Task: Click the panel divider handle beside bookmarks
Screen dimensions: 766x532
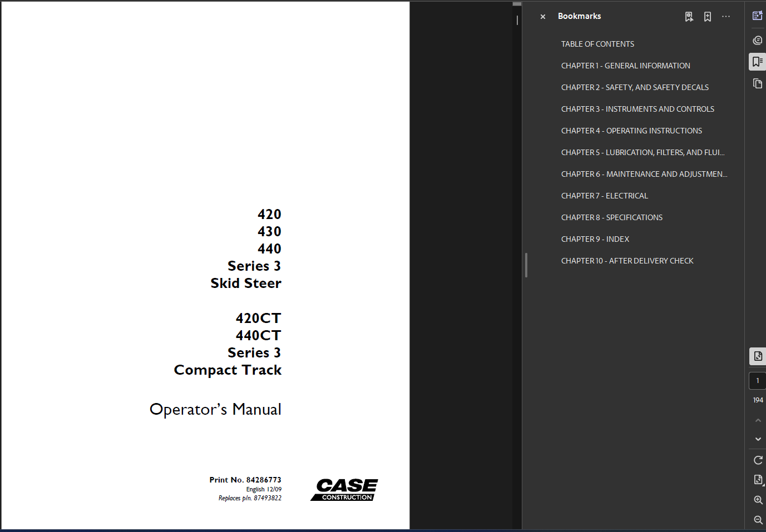Action: point(526,265)
